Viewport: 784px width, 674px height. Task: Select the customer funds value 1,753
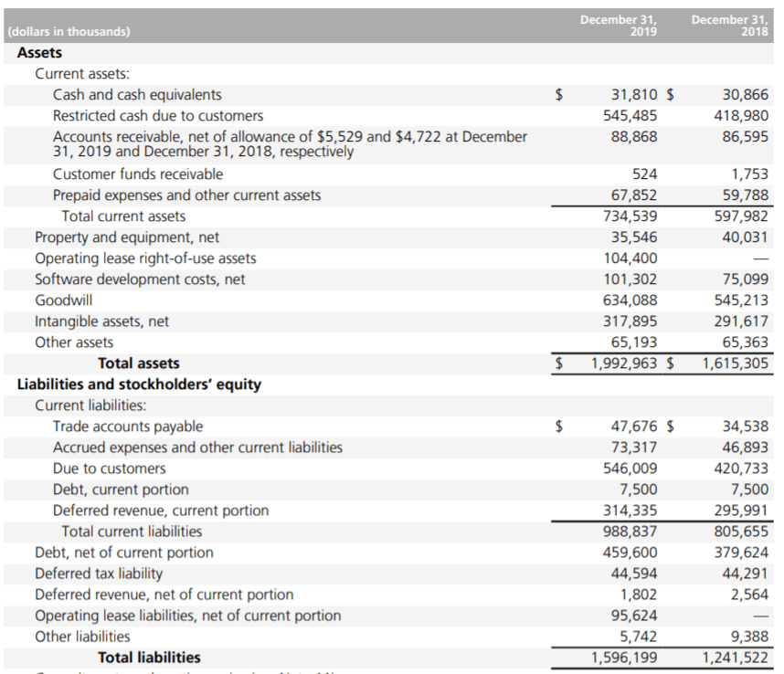tap(749, 174)
